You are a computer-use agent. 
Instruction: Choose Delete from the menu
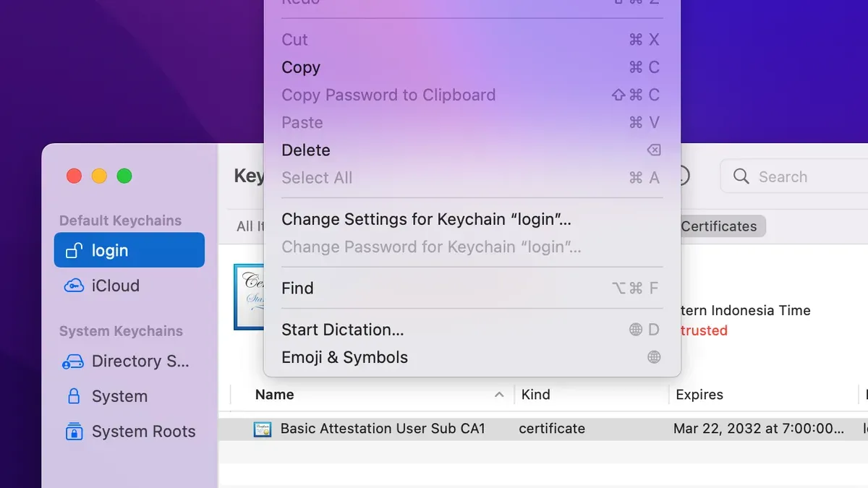click(472, 150)
